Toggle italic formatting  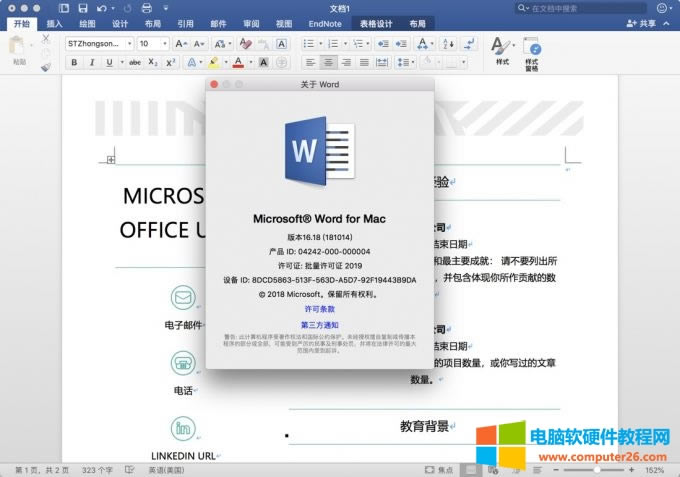pos(93,62)
